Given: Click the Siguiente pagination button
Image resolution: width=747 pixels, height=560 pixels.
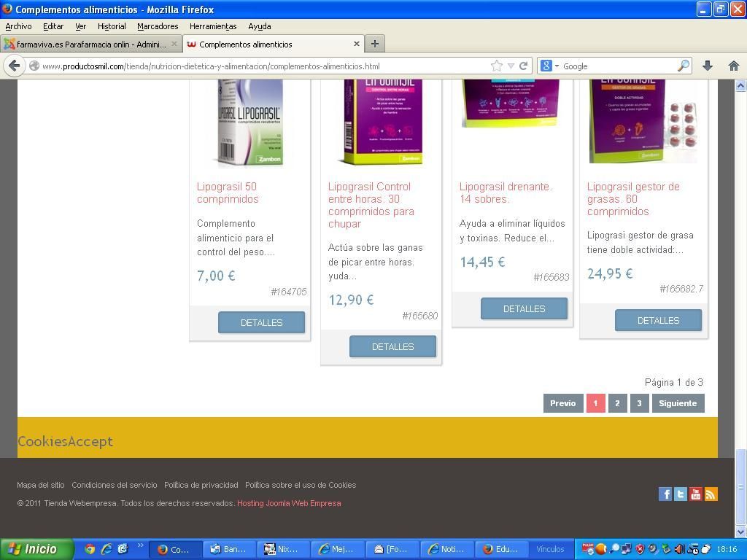Looking at the screenshot, I should pyautogui.click(x=678, y=403).
